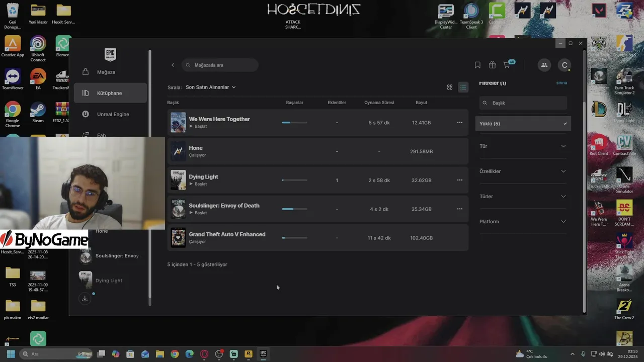
Task: Open the shopping cart with 48 items
Action: [508, 64]
